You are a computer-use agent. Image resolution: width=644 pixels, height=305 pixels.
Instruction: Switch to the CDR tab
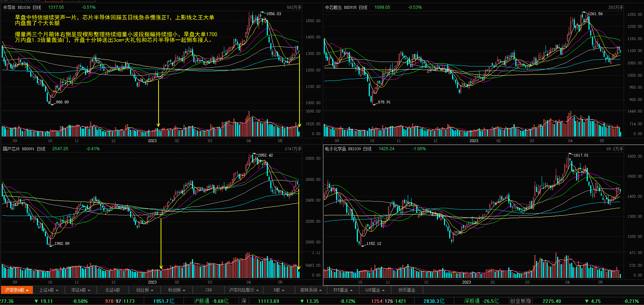[209, 290]
